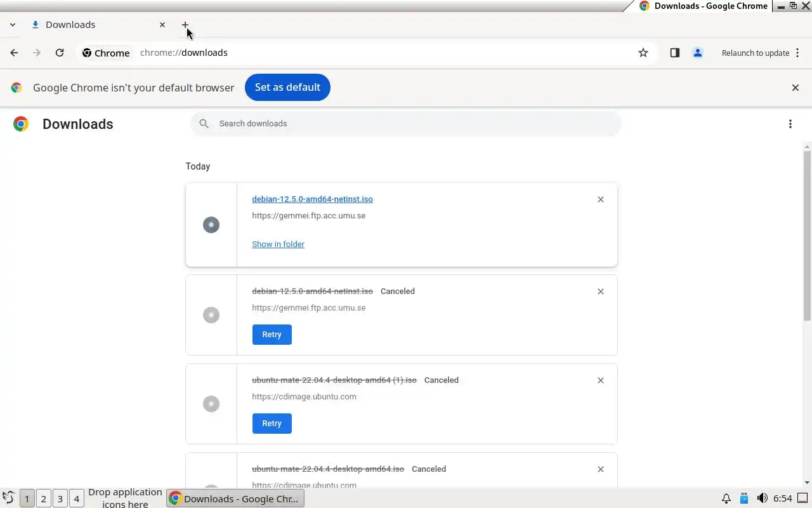Click into Search downloads field
Viewport: 812px width, 508px height.
pos(406,124)
